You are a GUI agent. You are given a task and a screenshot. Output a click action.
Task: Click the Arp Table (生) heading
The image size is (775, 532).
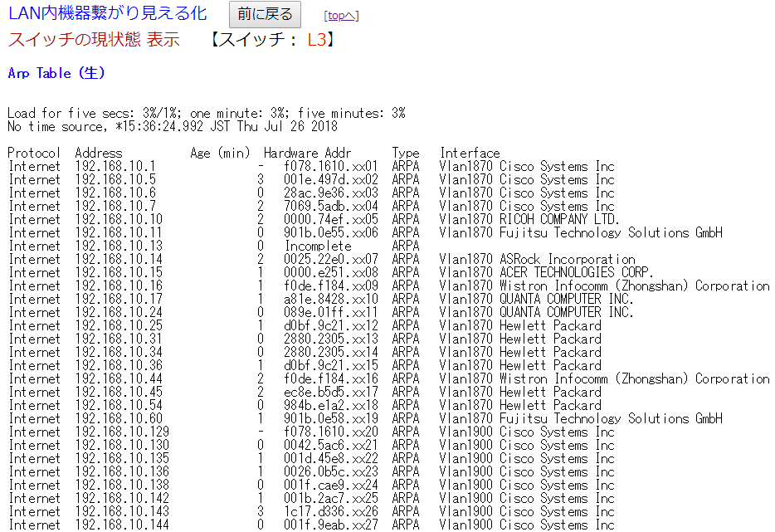56,73
